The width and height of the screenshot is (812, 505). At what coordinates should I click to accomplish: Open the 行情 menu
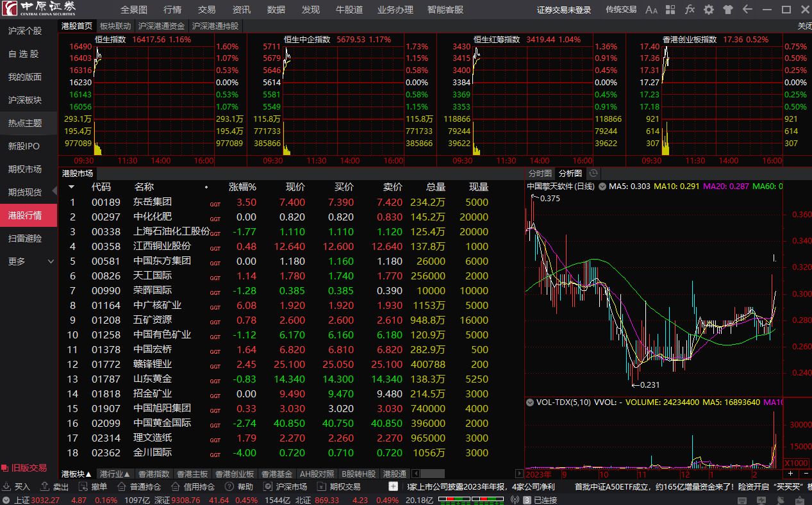172,10
